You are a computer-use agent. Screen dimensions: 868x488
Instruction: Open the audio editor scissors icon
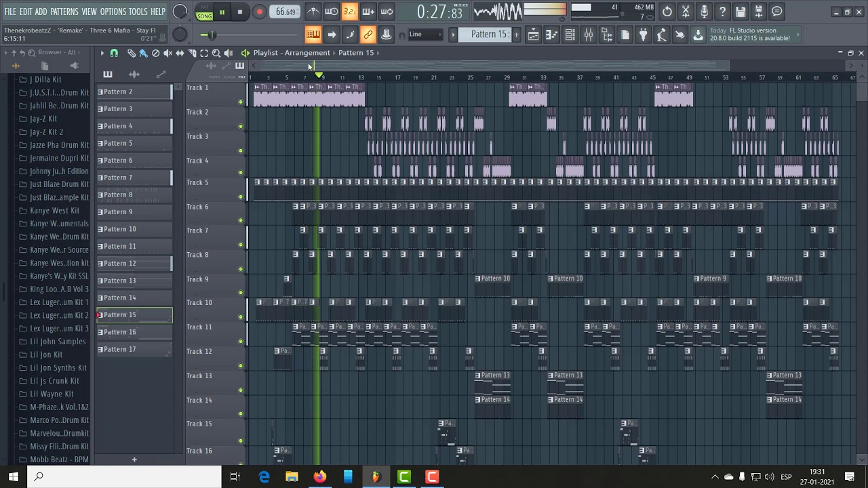tap(686, 12)
